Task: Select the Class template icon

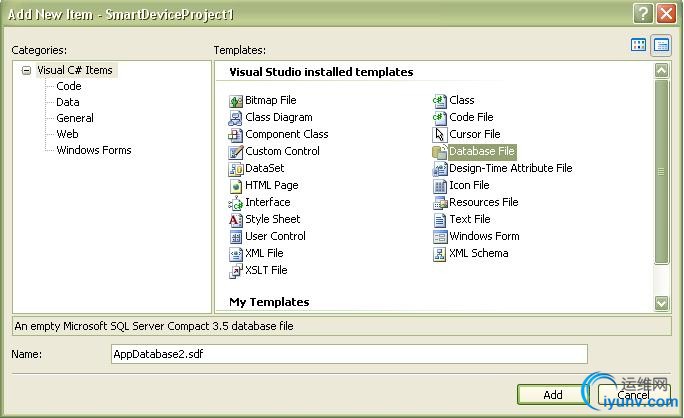Action: (x=440, y=101)
